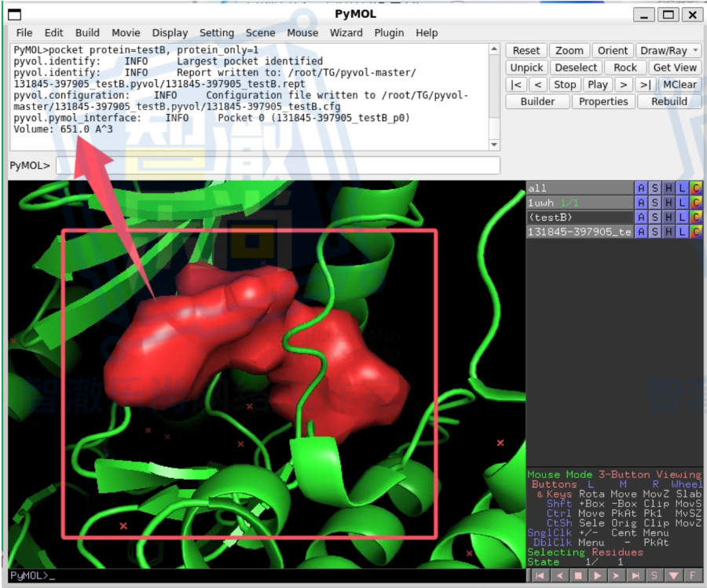Click the log scrollbar down arrow

click(494, 144)
